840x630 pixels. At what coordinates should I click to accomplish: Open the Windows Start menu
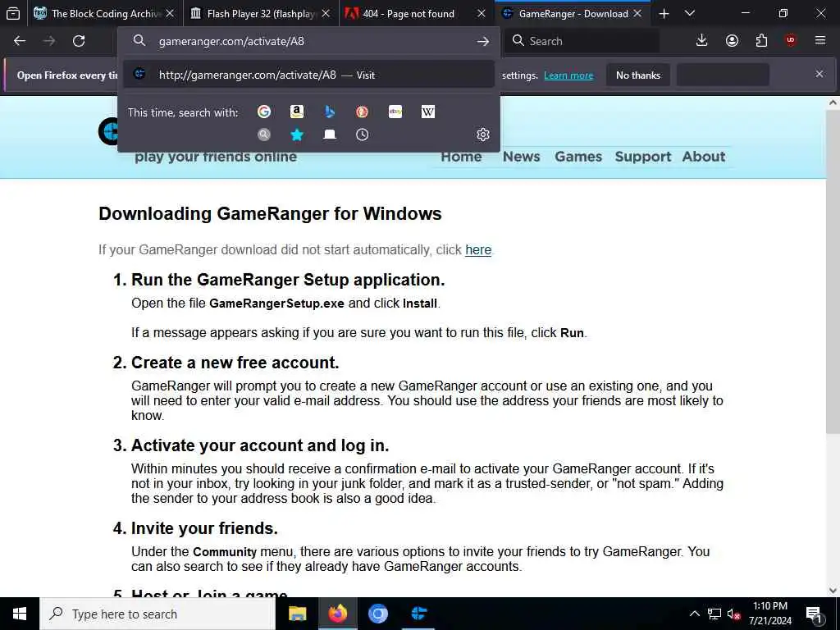coord(20,614)
